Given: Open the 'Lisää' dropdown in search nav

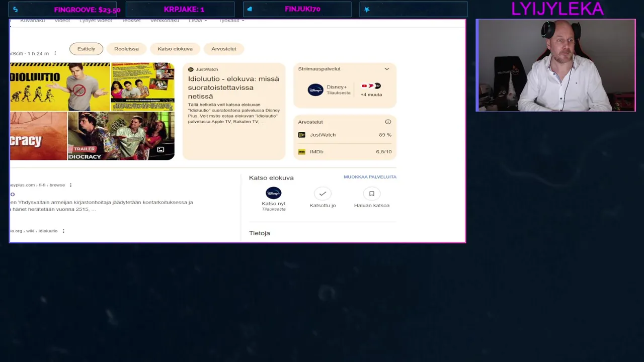Looking at the screenshot, I should click(x=198, y=21).
